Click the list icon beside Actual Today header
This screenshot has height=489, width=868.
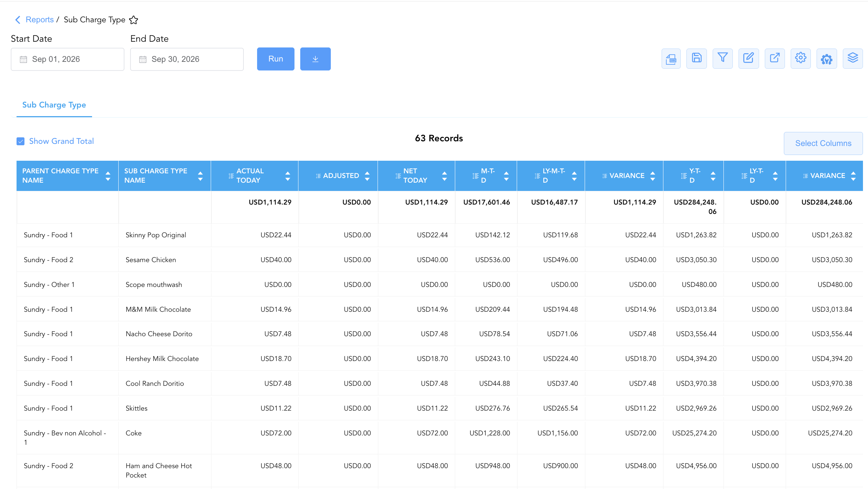coord(231,176)
